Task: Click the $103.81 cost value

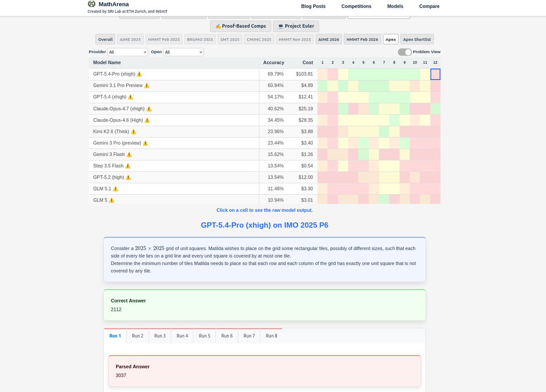Action: coord(304,74)
